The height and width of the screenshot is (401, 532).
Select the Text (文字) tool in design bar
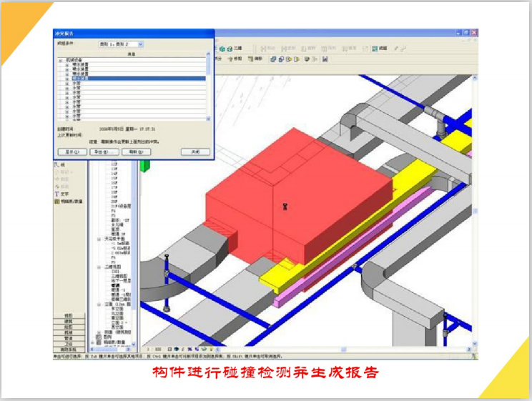pyautogui.click(x=57, y=194)
